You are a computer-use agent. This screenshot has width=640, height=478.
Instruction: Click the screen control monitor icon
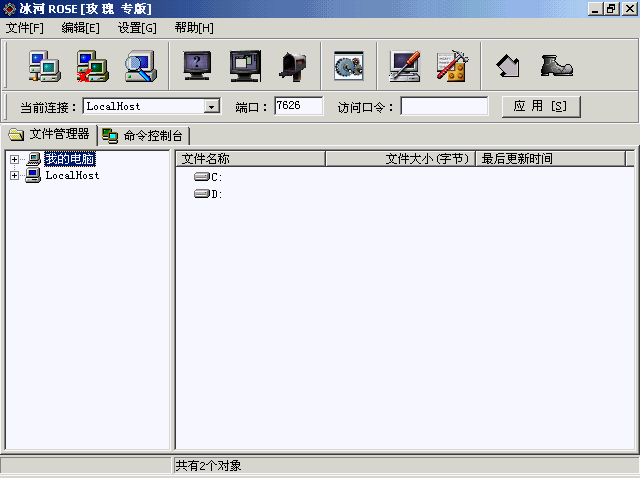pyautogui.click(x=245, y=66)
